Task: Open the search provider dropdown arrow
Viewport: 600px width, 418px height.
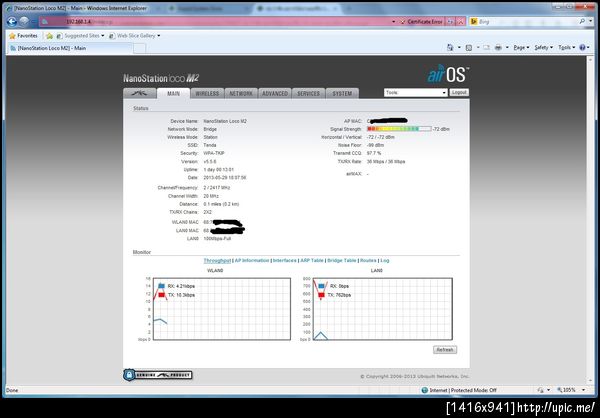Action: coord(591,22)
